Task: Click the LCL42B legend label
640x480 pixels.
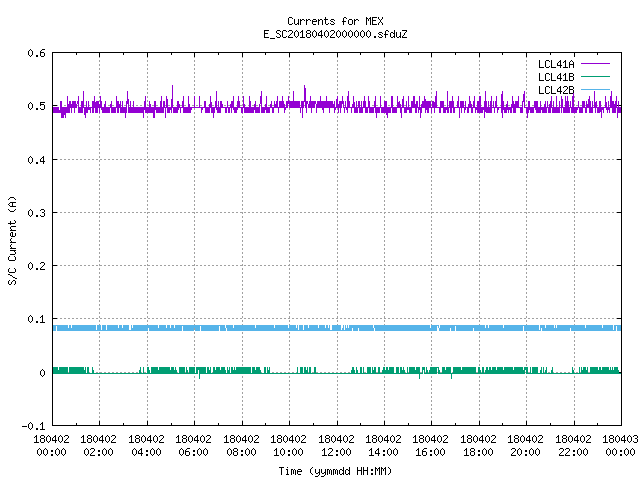Action: tap(556, 90)
